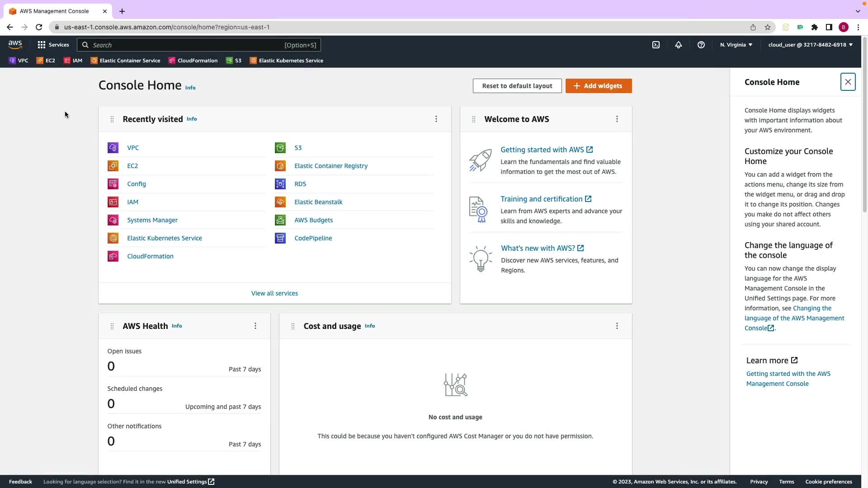Viewport: 868px width, 488px height.
Task: Open Recently visited widget options menu
Action: (x=436, y=119)
